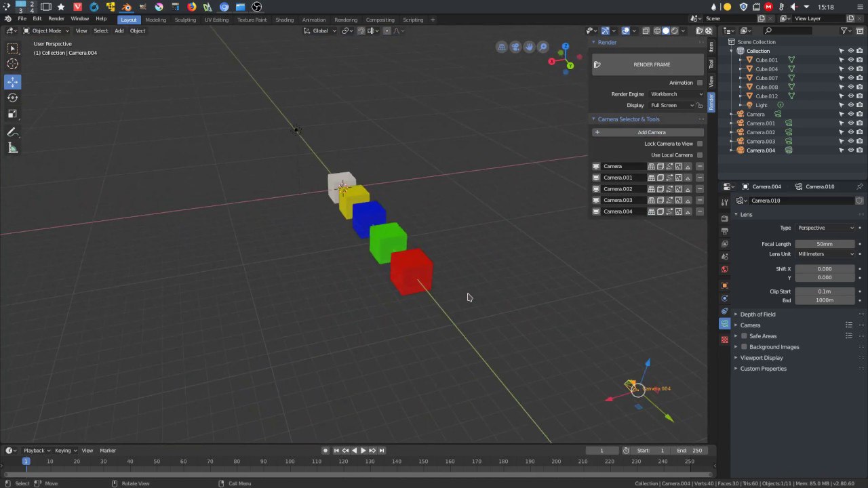Expand the Viewport Display panel
The width and height of the screenshot is (868, 488).
coord(761,358)
